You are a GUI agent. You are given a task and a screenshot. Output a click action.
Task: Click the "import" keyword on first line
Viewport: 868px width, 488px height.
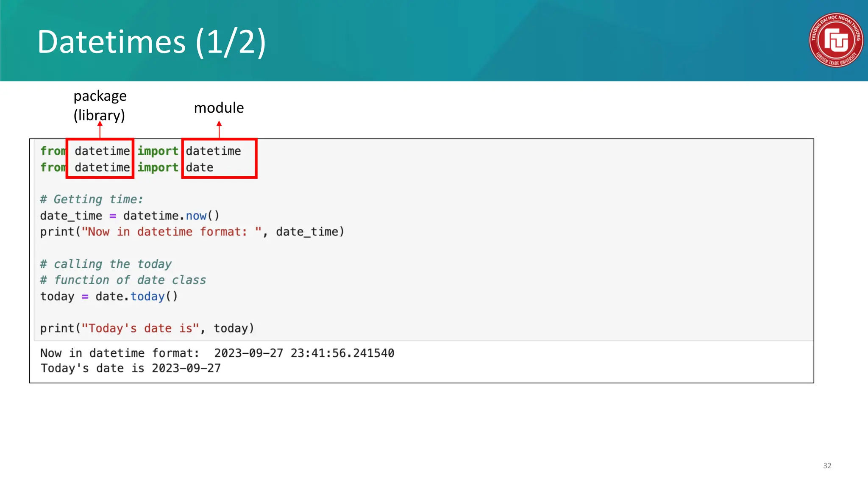click(x=158, y=151)
